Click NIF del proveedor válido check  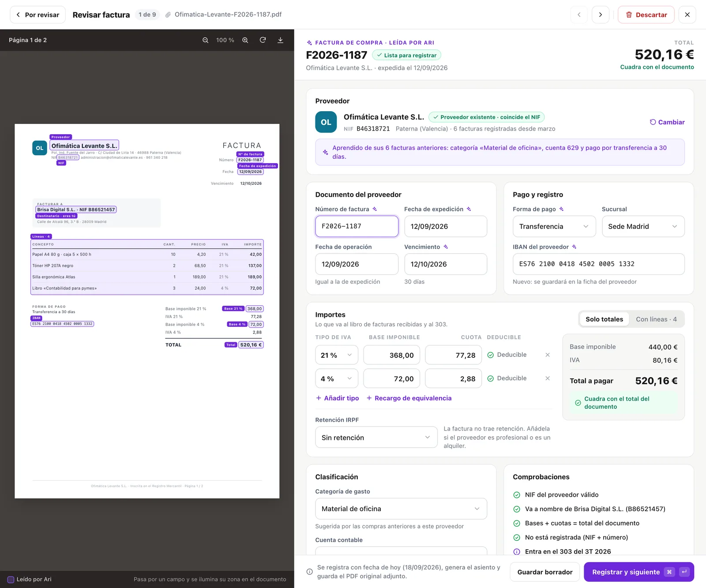point(556,494)
